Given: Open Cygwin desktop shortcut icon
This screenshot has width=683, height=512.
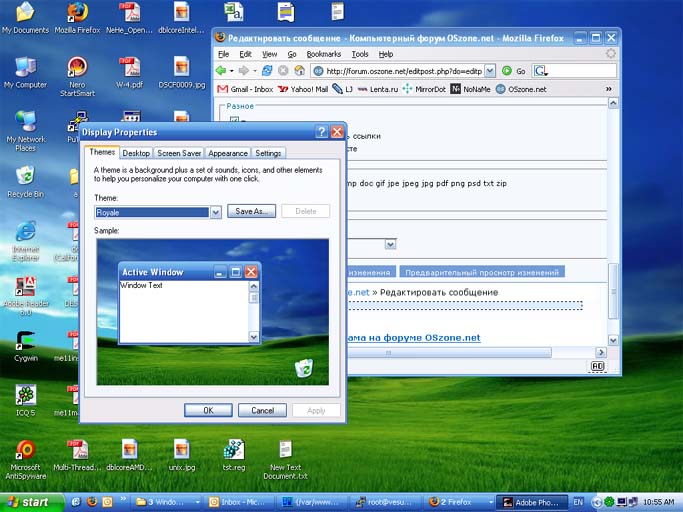Looking at the screenshot, I should (x=26, y=343).
